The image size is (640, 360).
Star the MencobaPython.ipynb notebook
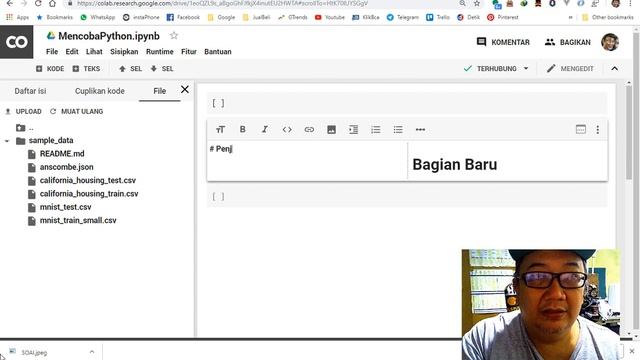[x=174, y=36]
